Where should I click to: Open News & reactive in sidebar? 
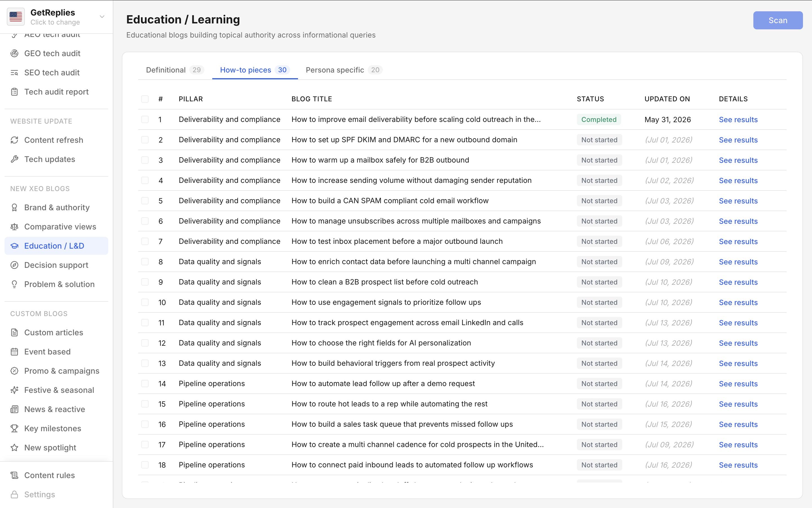(56, 409)
